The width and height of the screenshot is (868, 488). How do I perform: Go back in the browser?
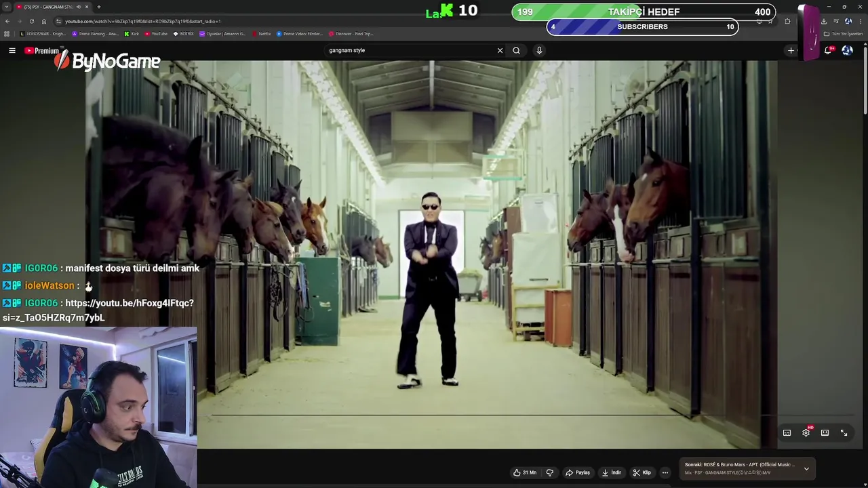(x=7, y=21)
